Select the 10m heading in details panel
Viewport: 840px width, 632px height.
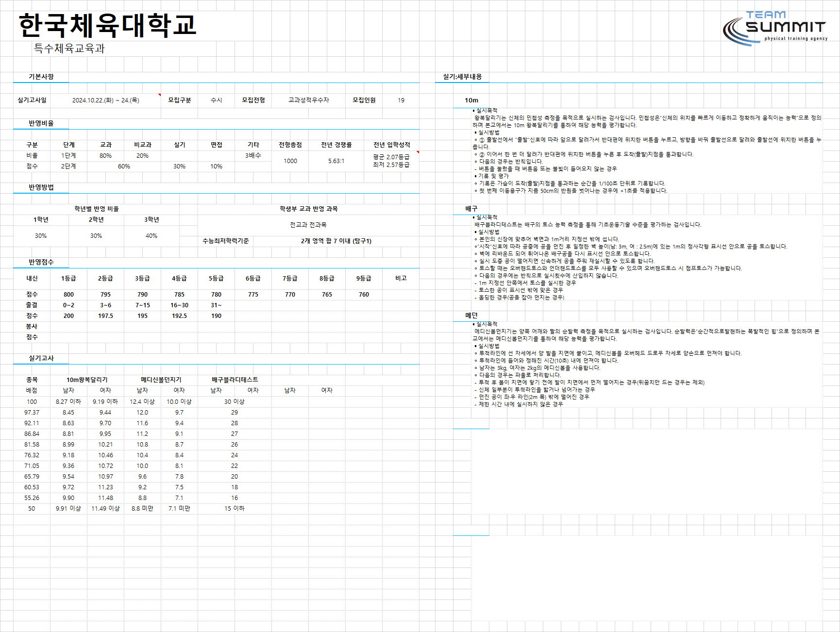tap(471, 100)
